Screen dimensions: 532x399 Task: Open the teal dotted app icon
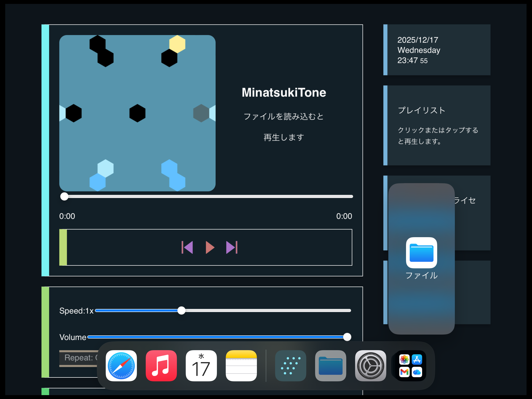[x=290, y=366]
